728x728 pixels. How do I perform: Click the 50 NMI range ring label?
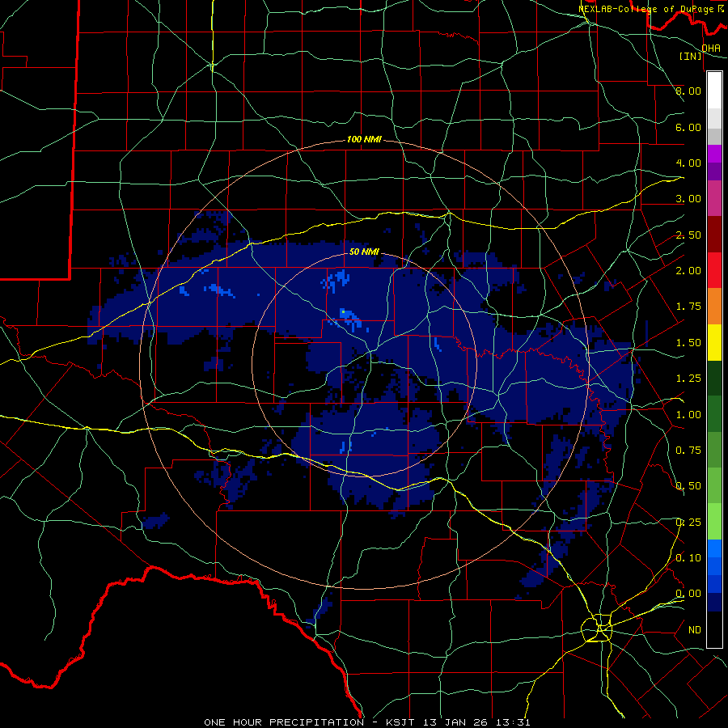[364, 252]
